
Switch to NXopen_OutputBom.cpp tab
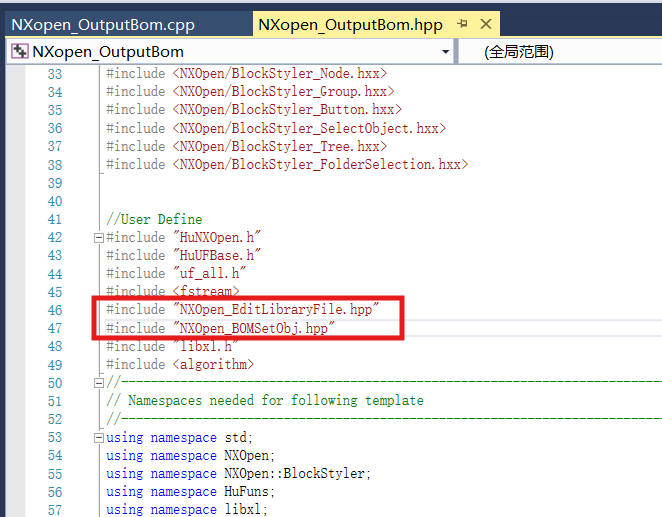point(103,25)
